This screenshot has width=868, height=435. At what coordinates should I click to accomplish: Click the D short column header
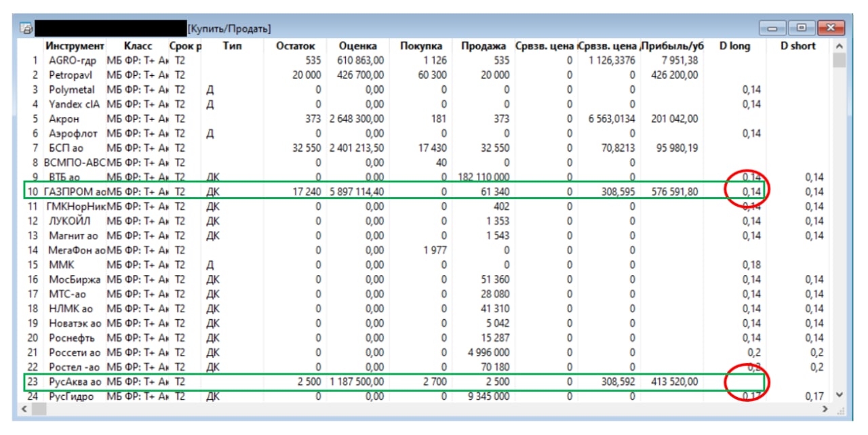point(798,46)
